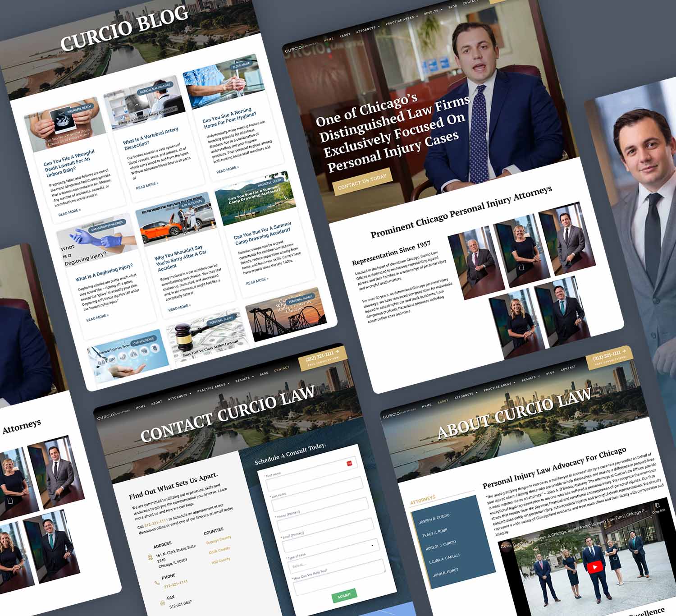676x616 pixels.
Task: Click the 'What Is A Degloving Injury?' article title
Action: [x=104, y=272]
